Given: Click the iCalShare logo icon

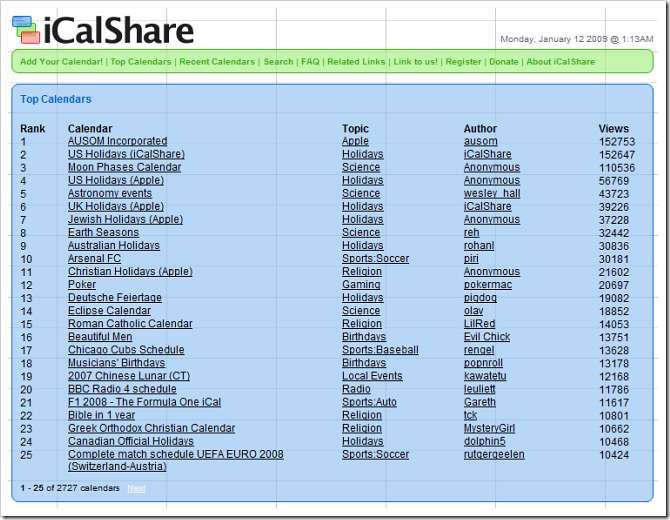Looking at the screenshot, I should (x=26, y=30).
